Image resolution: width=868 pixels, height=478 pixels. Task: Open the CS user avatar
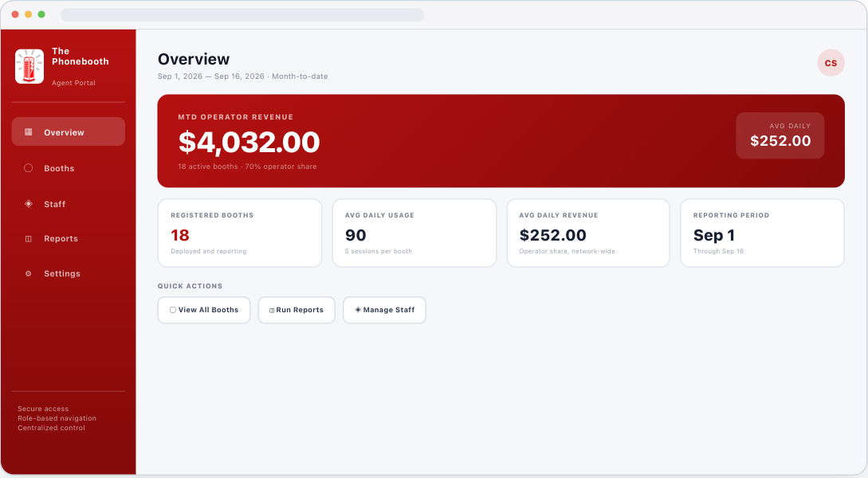pos(831,63)
